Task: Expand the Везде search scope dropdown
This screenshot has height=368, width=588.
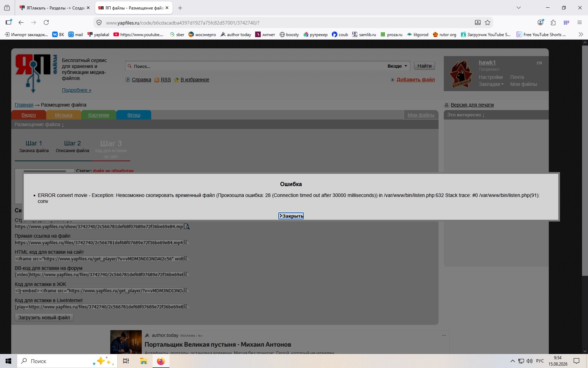Action: coord(397,66)
